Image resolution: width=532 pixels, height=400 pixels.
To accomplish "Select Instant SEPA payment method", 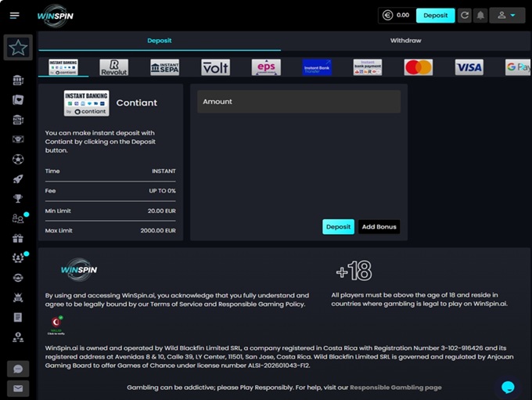I will [x=164, y=67].
